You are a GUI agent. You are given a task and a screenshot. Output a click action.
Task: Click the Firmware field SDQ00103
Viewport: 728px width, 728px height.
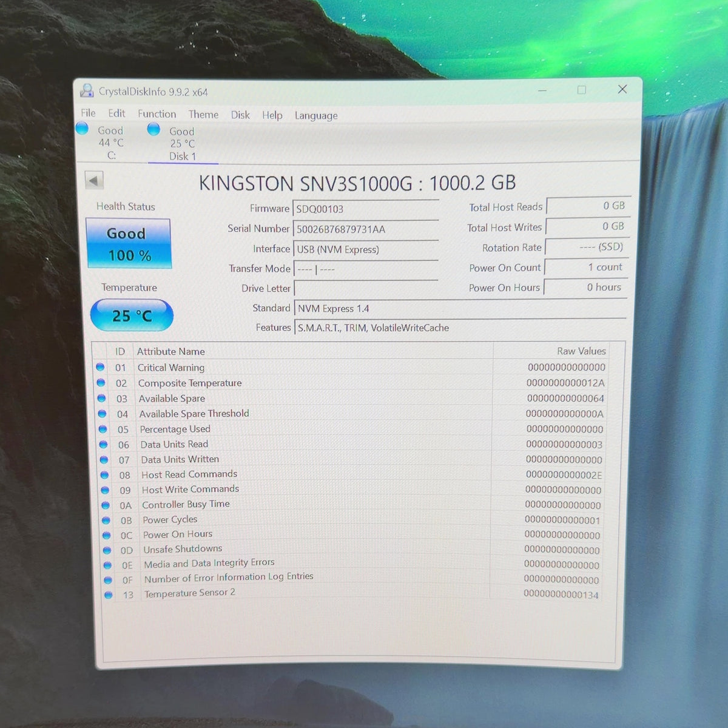tap(365, 209)
